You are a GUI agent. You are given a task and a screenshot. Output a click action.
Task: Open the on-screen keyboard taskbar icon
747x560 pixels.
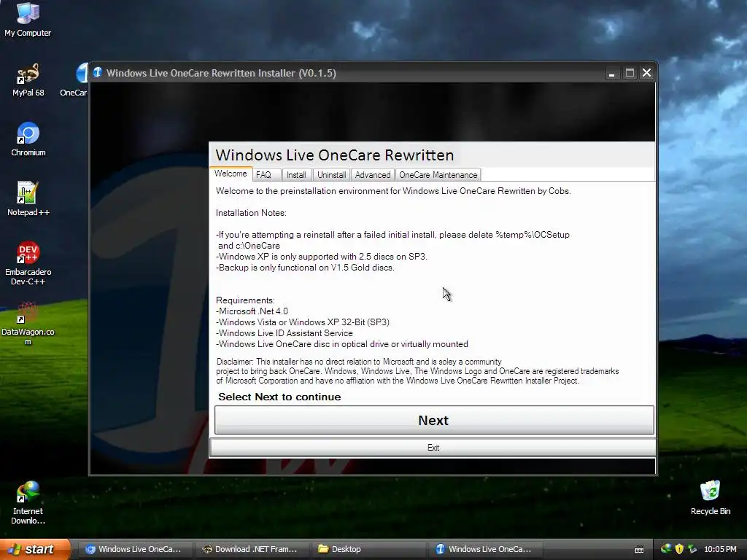[x=639, y=550]
